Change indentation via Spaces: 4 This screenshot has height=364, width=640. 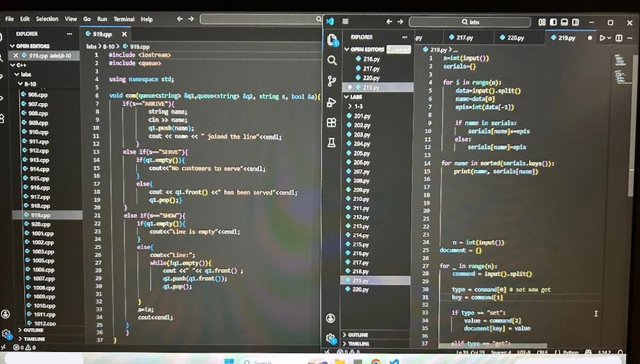(501, 352)
